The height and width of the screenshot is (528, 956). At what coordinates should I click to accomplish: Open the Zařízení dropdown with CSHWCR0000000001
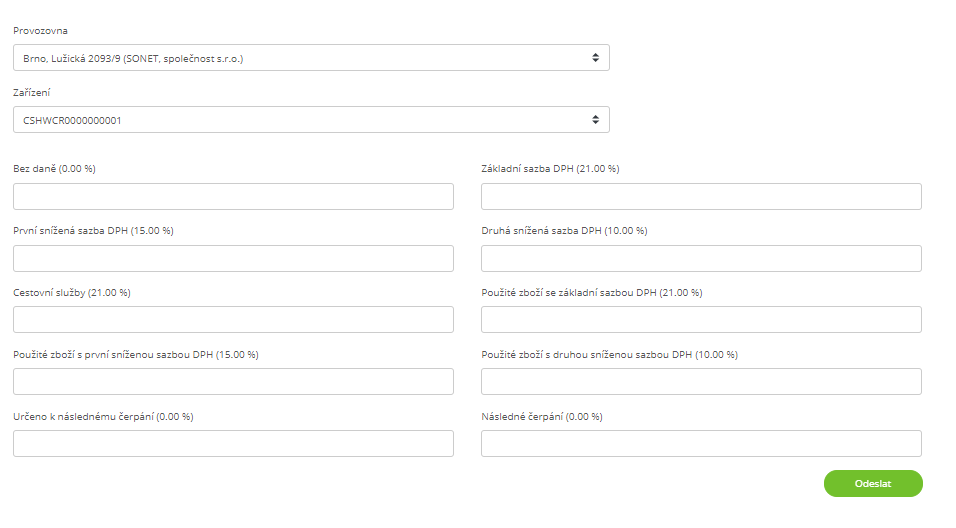(311, 120)
